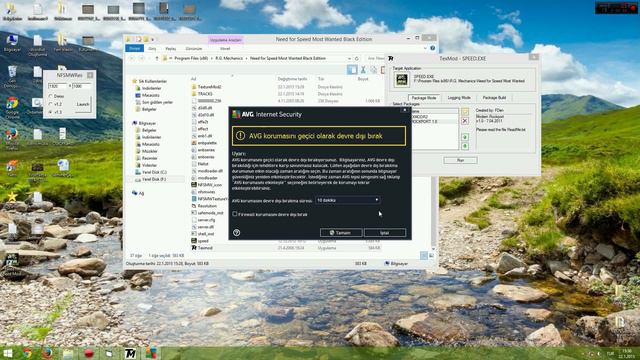
Task: Select Yerel Disk (F:) in navigation pane
Action: [154, 179]
